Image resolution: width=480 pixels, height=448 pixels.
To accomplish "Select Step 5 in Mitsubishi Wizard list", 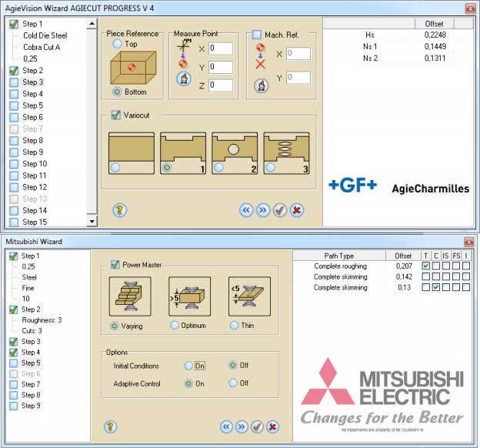I will click(x=31, y=363).
